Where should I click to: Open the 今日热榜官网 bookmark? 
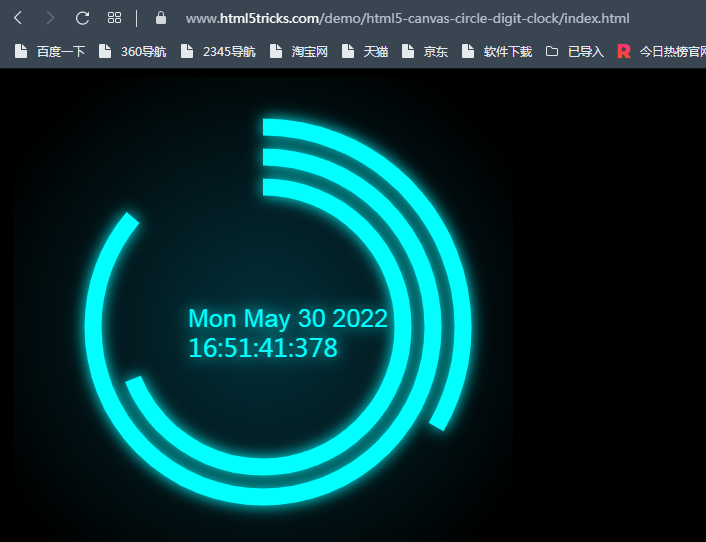[661, 51]
